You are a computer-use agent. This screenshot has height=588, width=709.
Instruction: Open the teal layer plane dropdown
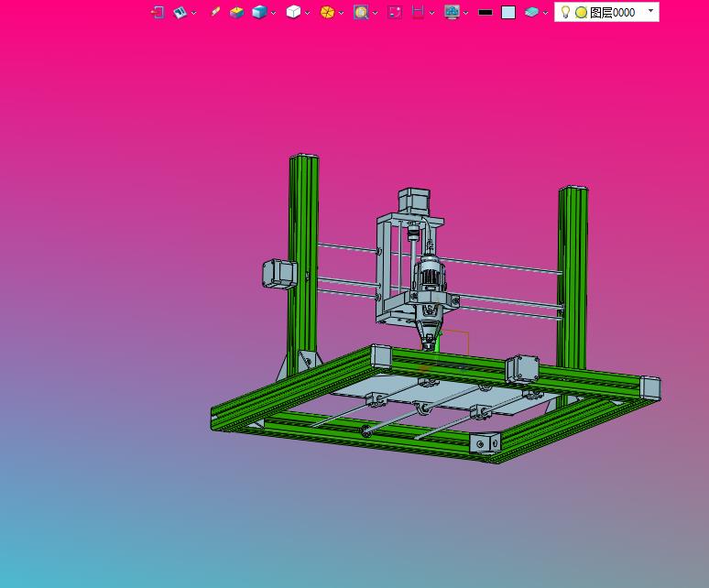click(x=545, y=13)
